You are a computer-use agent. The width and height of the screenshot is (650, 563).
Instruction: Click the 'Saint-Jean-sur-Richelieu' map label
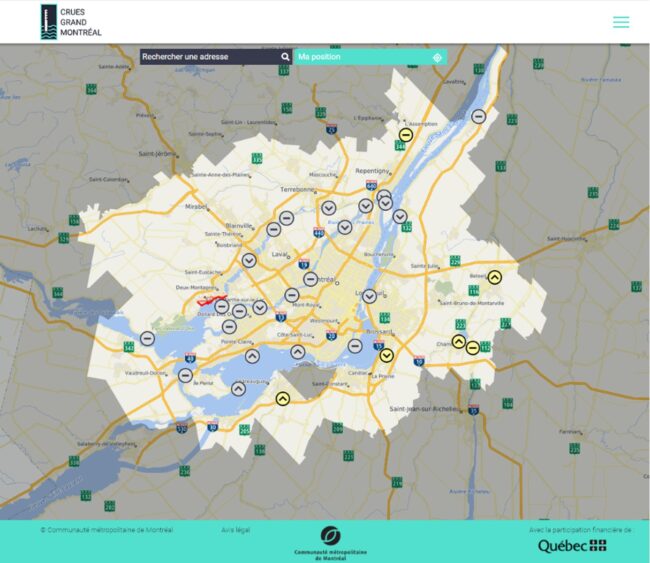pyautogui.click(x=423, y=409)
